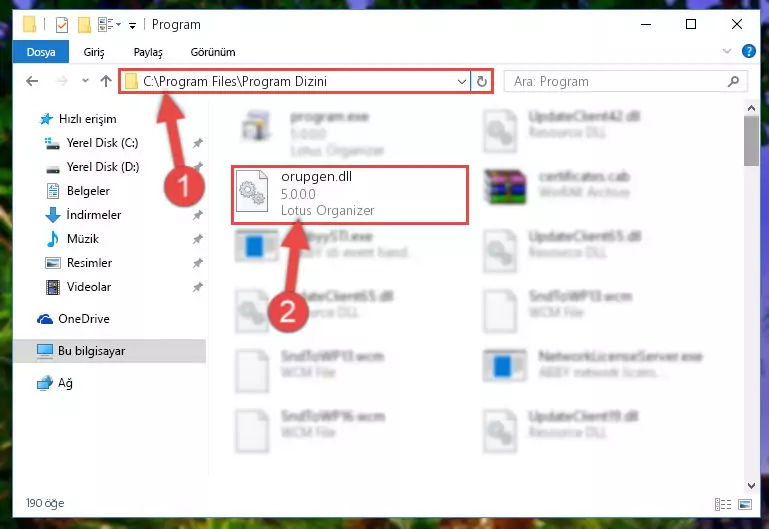Click the Back navigation arrow

32,81
